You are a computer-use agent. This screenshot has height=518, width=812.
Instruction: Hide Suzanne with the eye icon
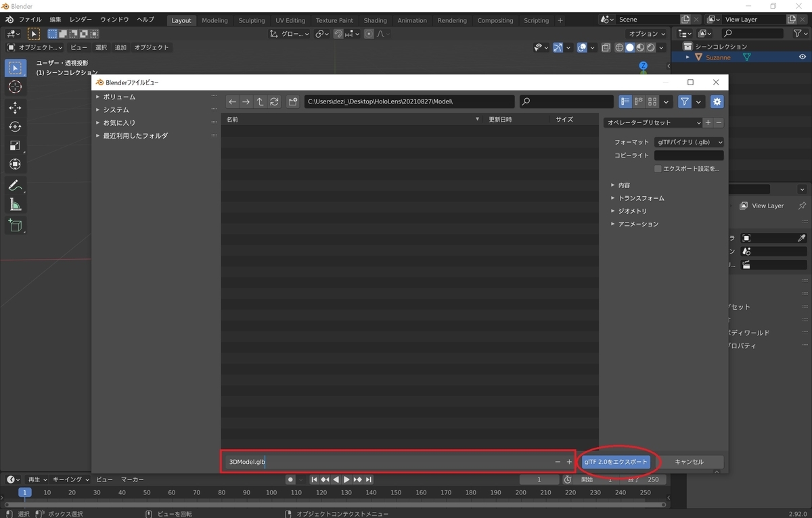tap(803, 57)
